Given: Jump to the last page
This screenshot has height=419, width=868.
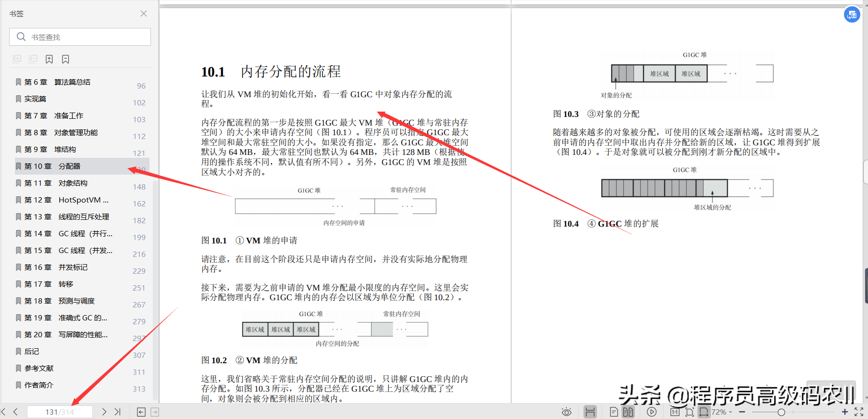Looking at the screenshot, I should 117,412.
